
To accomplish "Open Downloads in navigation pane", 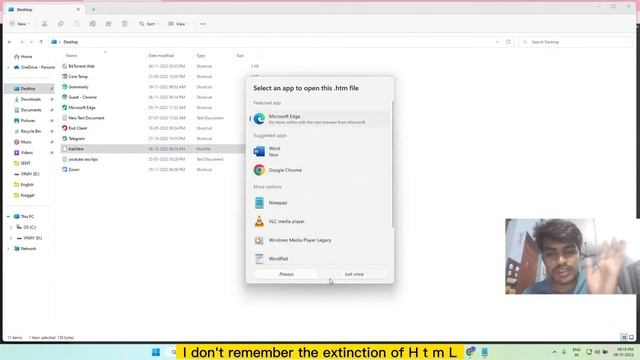I will pyautogui.click(x=29, y=100).
